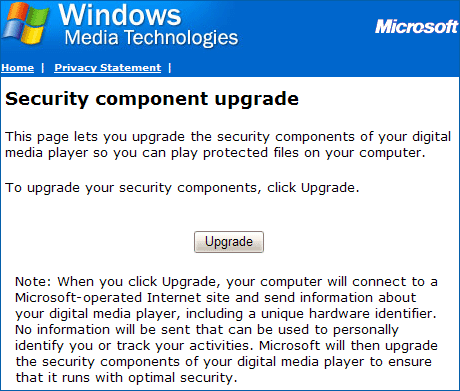Click the large "Windows" banner title
Image resolution: width=460 pixels, height=391 pixels.
[120, 15]
